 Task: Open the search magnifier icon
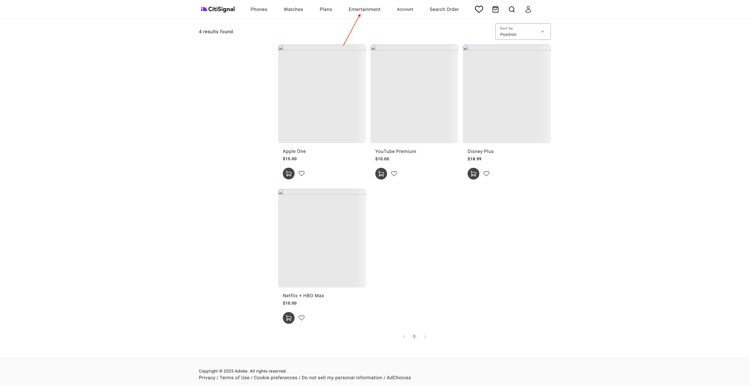tap(512, 9)
